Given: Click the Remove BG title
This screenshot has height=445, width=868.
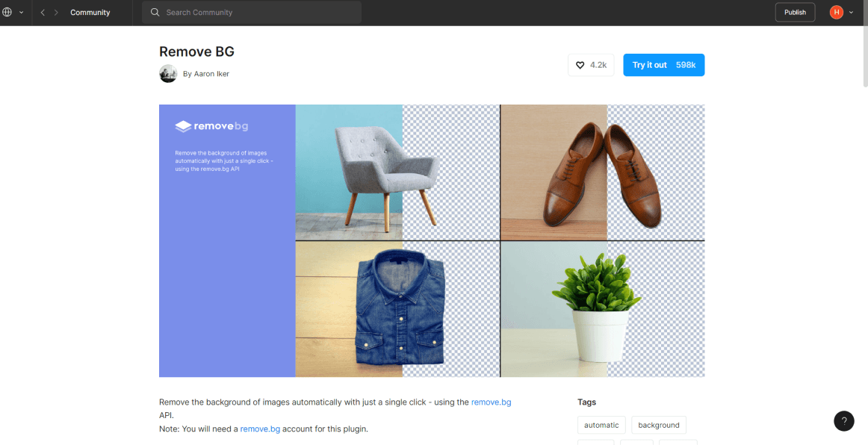Looking at the screenshot, I should 196,52.
